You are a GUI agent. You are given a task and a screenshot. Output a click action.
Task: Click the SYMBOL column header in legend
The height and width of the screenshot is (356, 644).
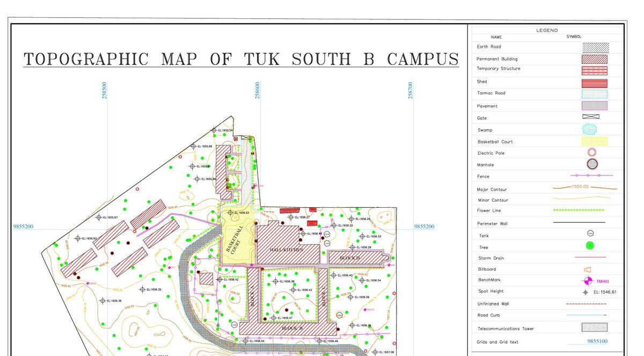click(574, 37)
